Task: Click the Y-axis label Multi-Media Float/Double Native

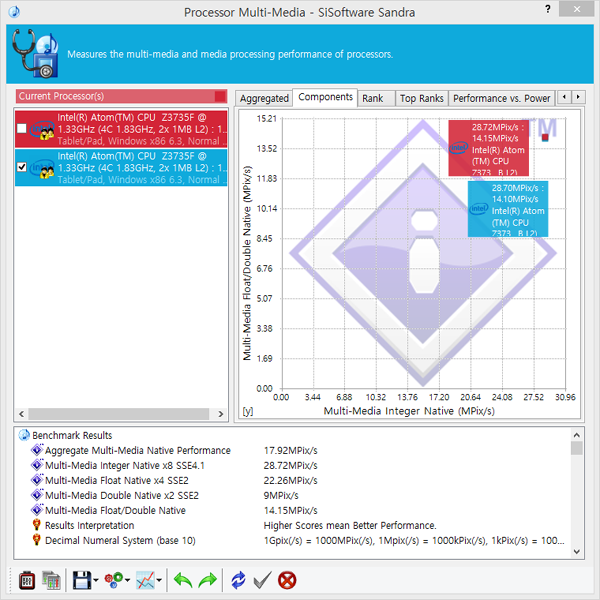Action: click(x=247, y=263)
